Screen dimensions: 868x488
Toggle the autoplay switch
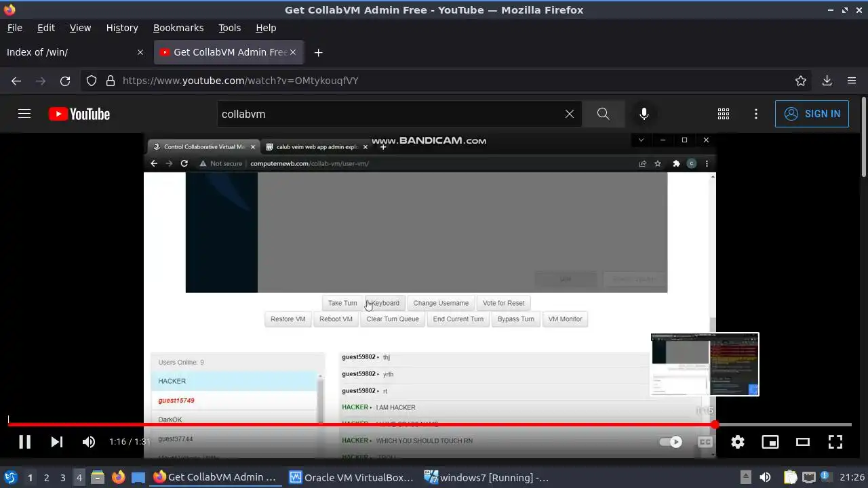click(x=671, y=442)
